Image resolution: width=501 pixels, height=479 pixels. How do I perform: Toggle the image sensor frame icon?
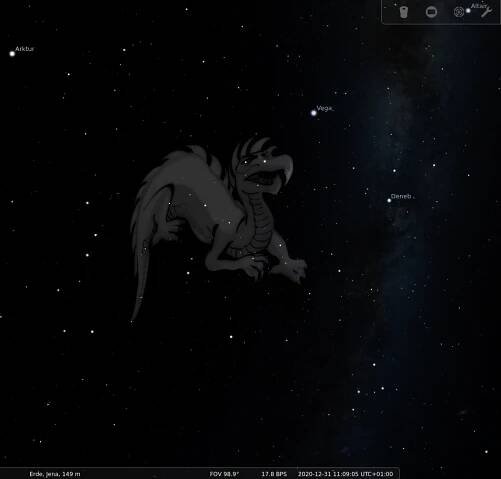coord(431,12)
